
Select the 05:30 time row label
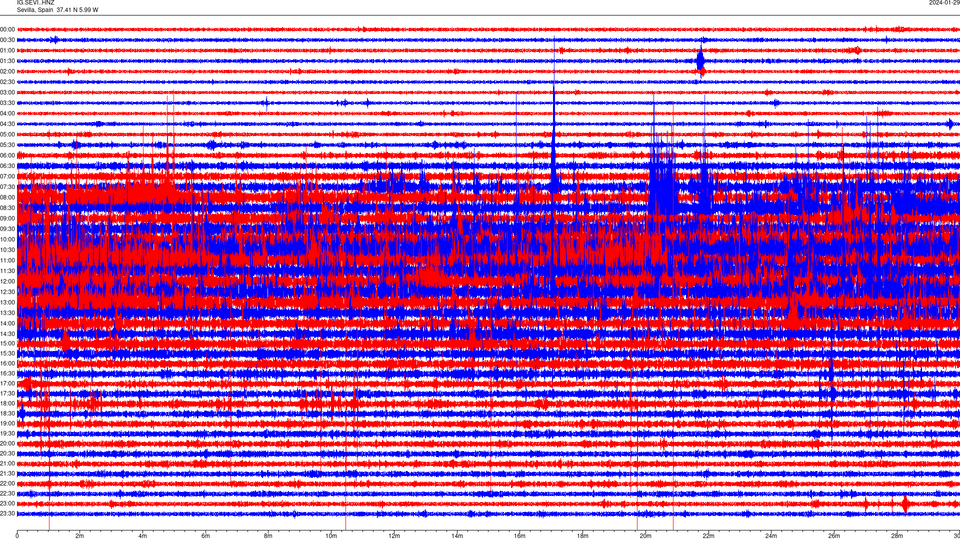click(x=7, y=145)
